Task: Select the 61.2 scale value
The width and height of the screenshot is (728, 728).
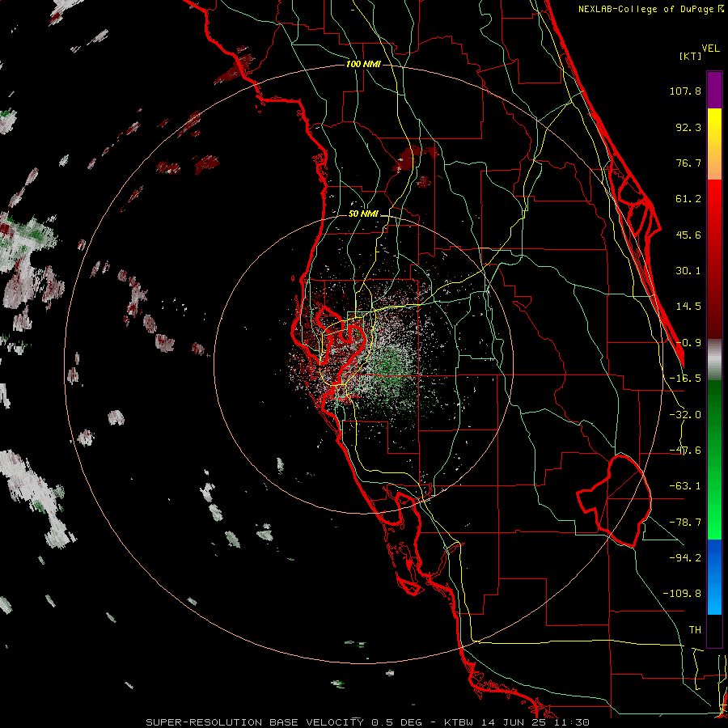Action: (x=688, y=199)
